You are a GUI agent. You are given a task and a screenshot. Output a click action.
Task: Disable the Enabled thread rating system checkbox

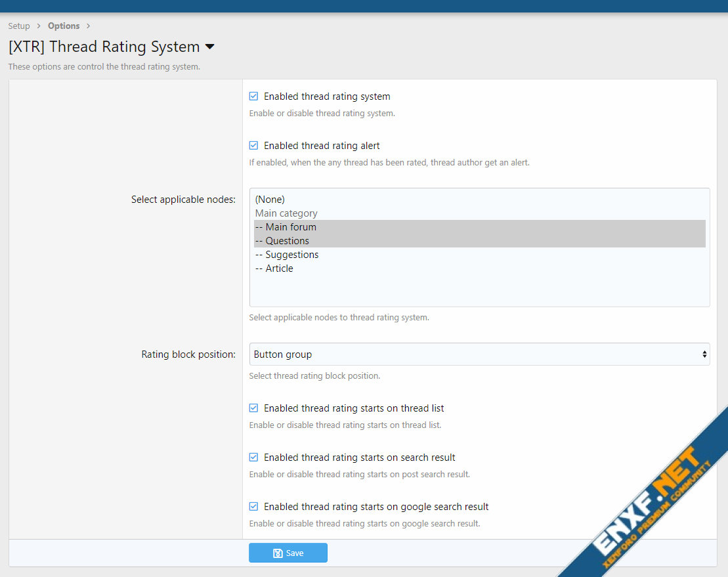[254, 96]
